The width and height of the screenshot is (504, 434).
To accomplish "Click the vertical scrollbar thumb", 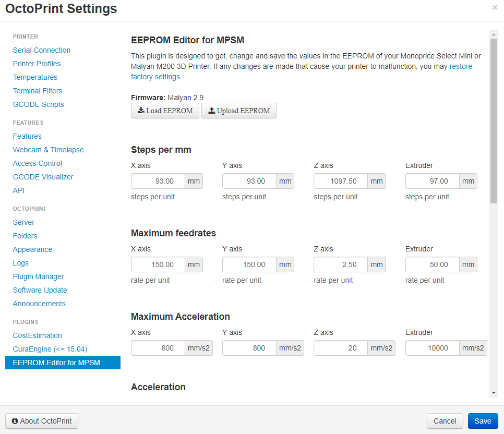I will coord(494,121).
